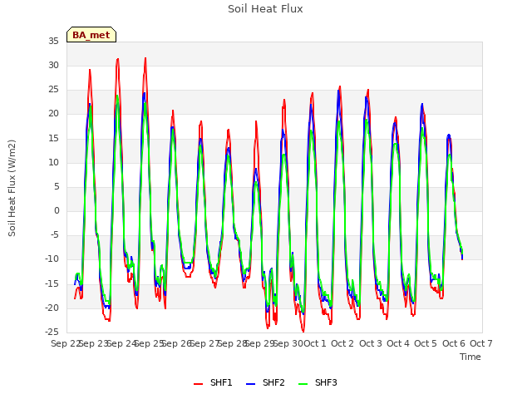
Task: Click the SHF1 peak on Sep 25
Action: point(145,58)
